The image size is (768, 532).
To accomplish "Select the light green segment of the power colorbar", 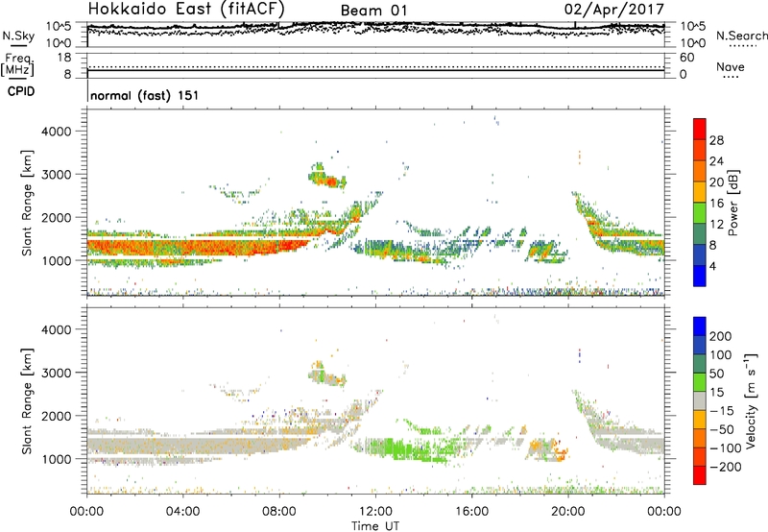I will coord(700,213).
